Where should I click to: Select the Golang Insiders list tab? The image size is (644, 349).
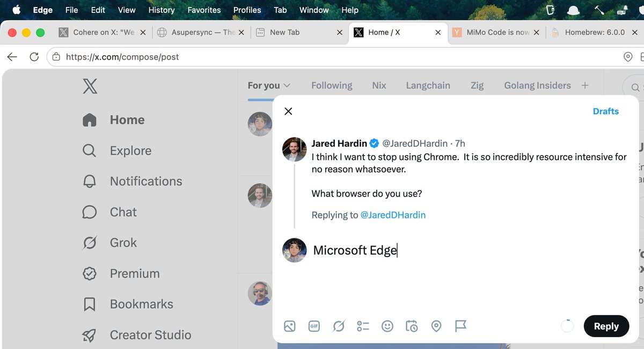(x=537, y=85)
